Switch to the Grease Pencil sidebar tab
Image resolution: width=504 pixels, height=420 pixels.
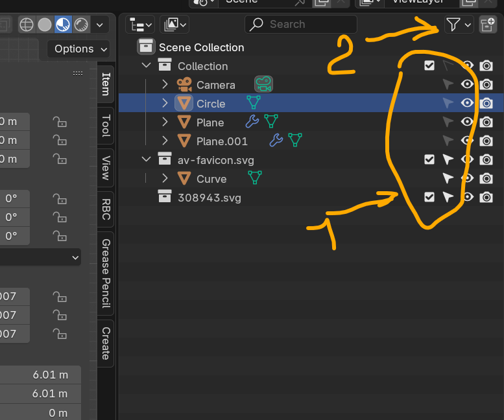(x=106, y=273)
